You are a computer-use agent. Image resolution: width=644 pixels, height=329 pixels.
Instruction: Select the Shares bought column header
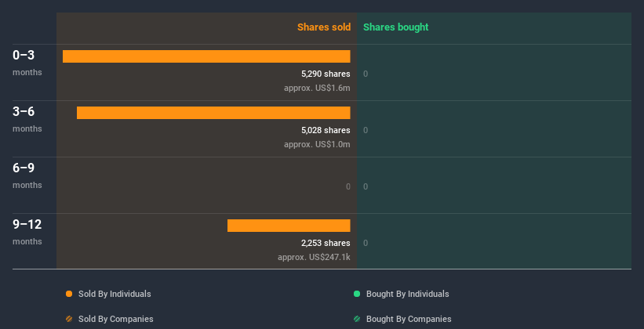(x=395, y=27)
